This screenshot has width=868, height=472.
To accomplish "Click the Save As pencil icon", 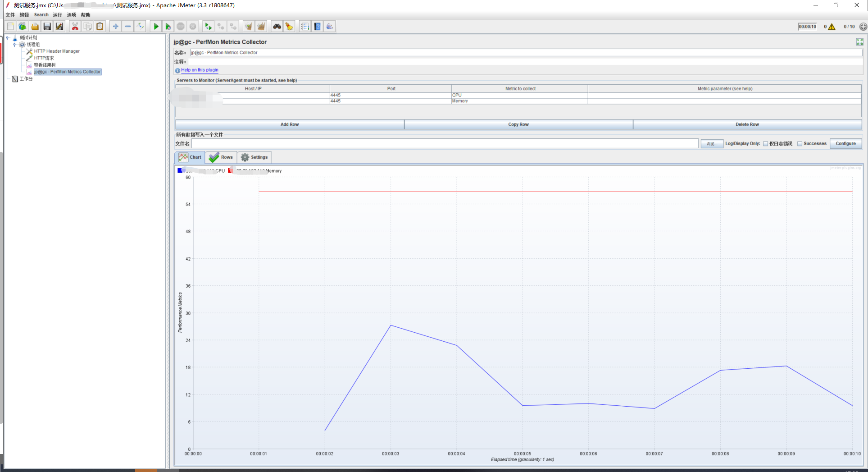I will coord(59,27).
